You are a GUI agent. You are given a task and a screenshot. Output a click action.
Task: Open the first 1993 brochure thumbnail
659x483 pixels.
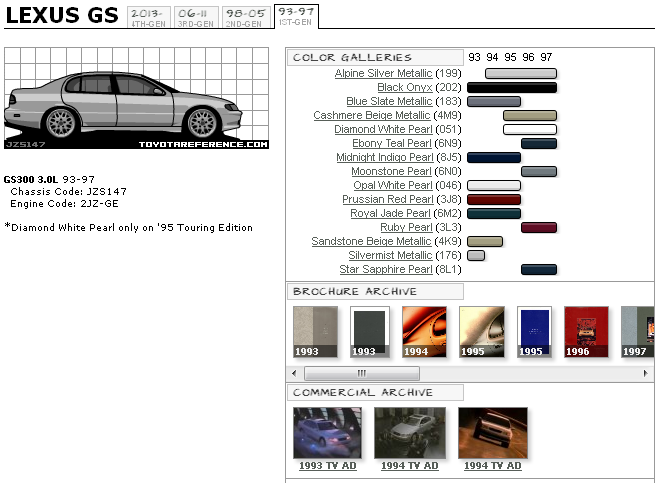[315, 332]
